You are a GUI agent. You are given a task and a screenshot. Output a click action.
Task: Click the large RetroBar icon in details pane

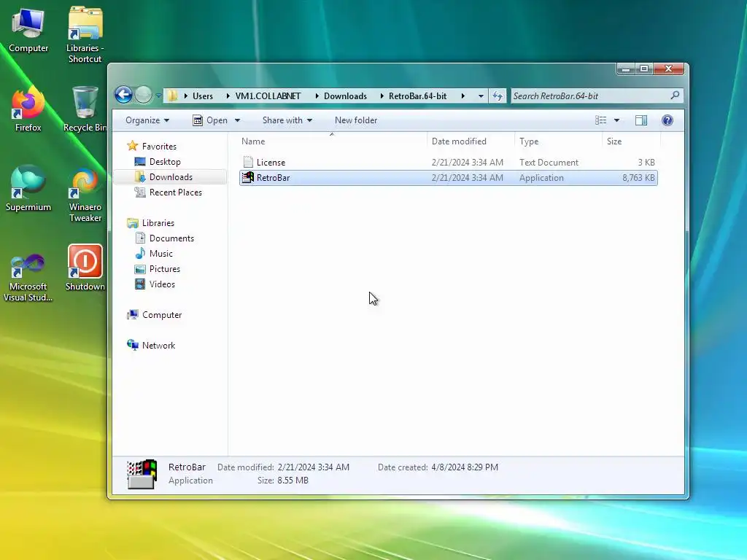tap(142, 474)
